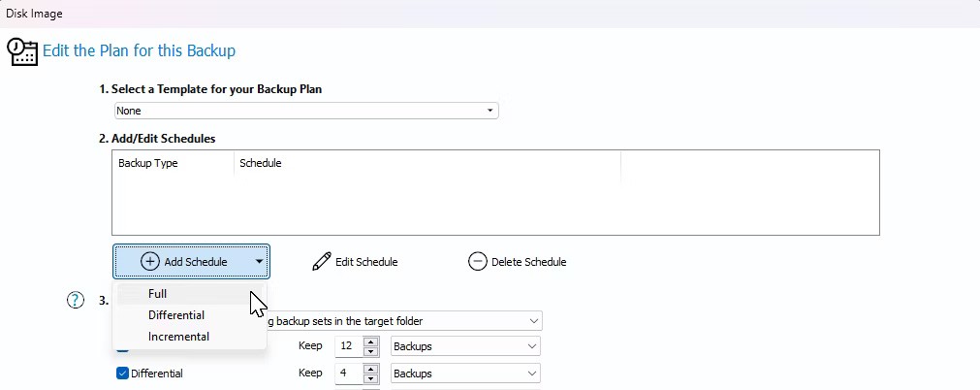The image size is (980, 390).
Task: Open the backup plan template dropdown showing None
Action: coord(305,111)
